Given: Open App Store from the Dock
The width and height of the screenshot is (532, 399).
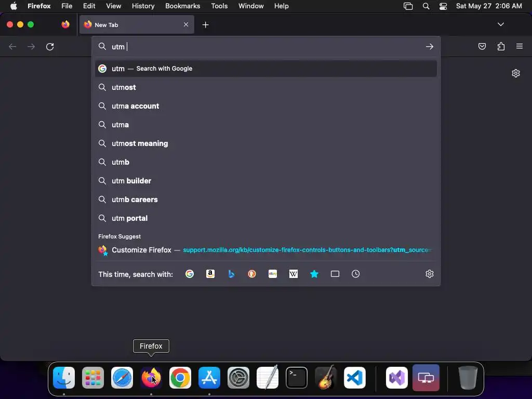Looking at the screenshot, I should point(209,378).
